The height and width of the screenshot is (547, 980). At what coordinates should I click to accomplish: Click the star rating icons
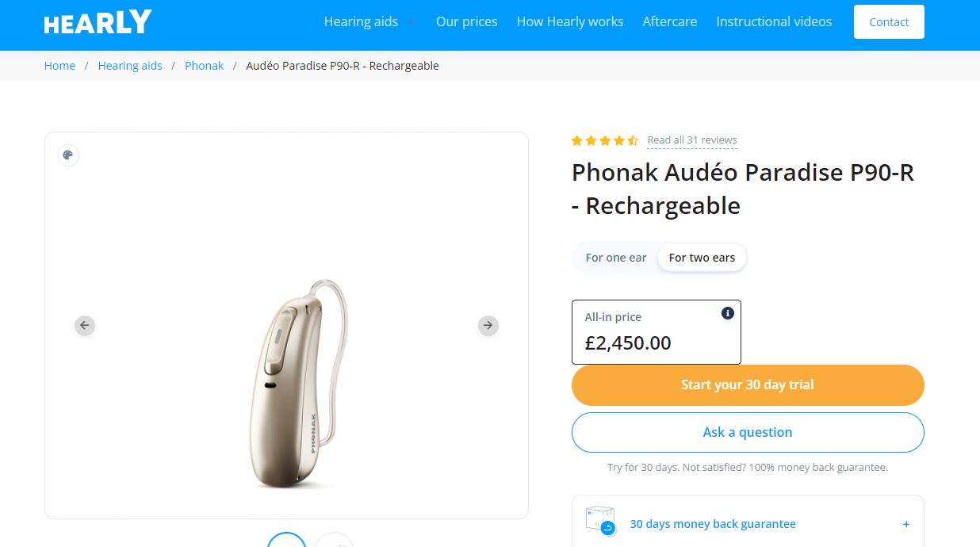coord(605,140)
